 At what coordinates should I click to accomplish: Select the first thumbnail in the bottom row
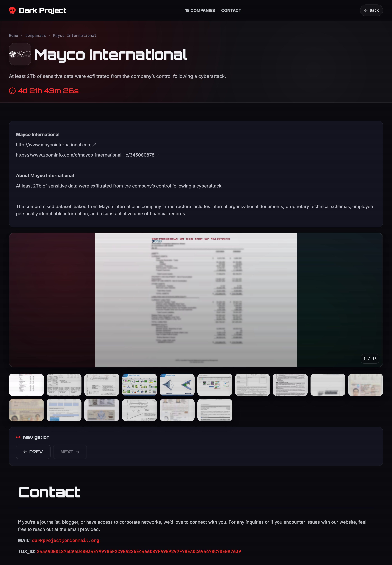26,410
